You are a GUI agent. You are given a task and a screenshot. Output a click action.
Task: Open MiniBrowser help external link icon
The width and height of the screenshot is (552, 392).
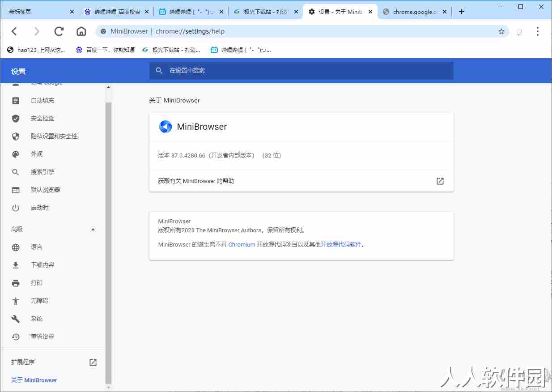point(440,181)
